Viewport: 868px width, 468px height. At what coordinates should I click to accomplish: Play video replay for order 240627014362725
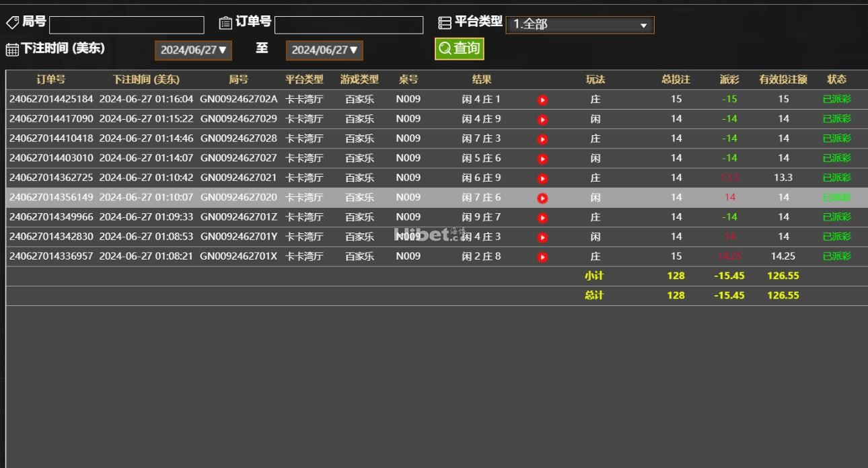(542, 178)
